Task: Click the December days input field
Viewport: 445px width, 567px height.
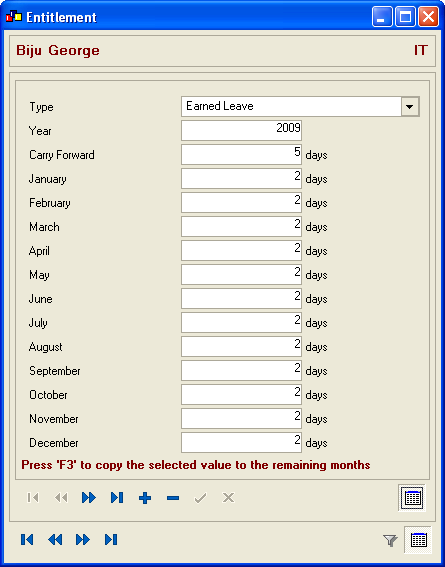Action: [241, 442]
